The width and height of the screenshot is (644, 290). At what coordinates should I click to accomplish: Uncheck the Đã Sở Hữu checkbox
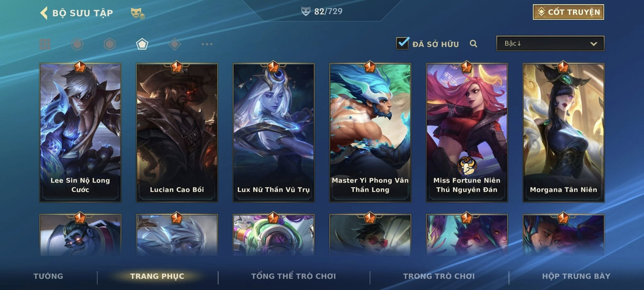[403, 43]
